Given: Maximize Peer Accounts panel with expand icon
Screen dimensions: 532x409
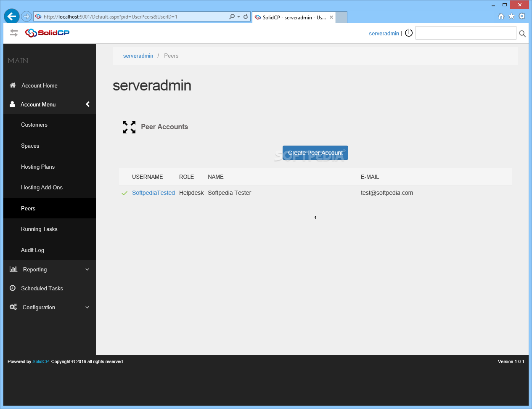Looking at the screenshot, I should [x=129, y=127].
